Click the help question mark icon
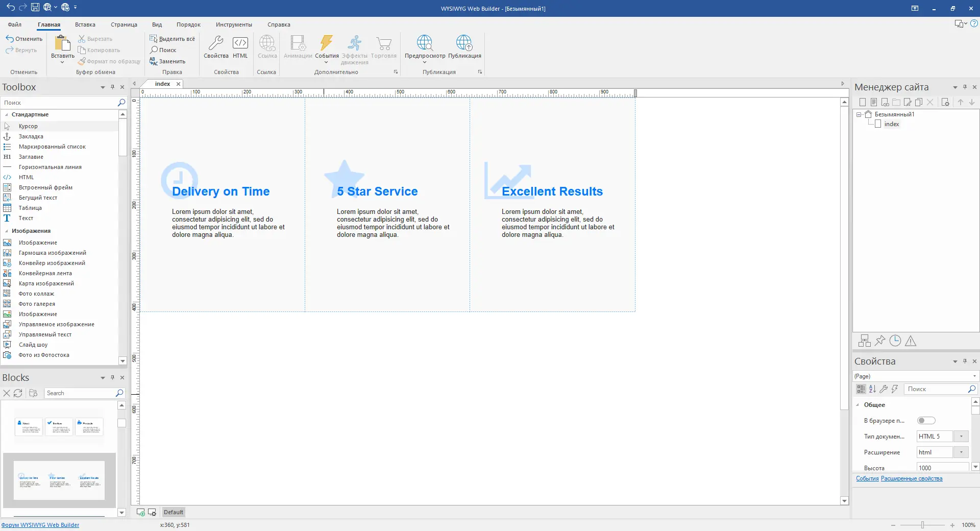 point(974,23)
